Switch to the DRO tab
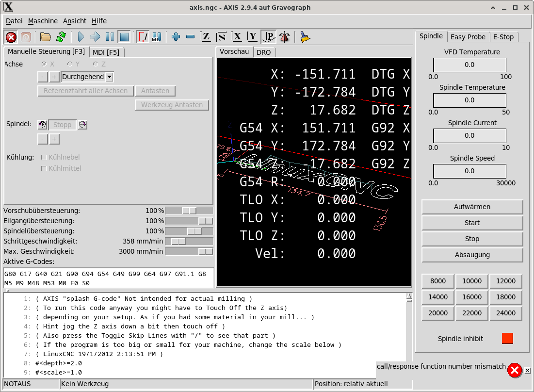The width and height of the screenshot is (534, 392). click(x=264, y=52)
